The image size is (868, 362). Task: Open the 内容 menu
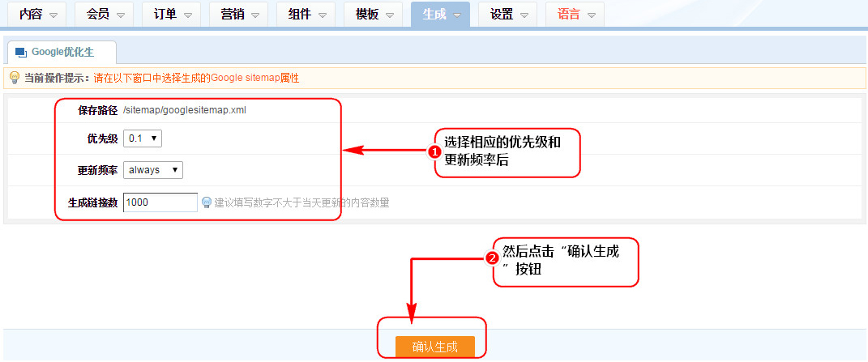37,14
